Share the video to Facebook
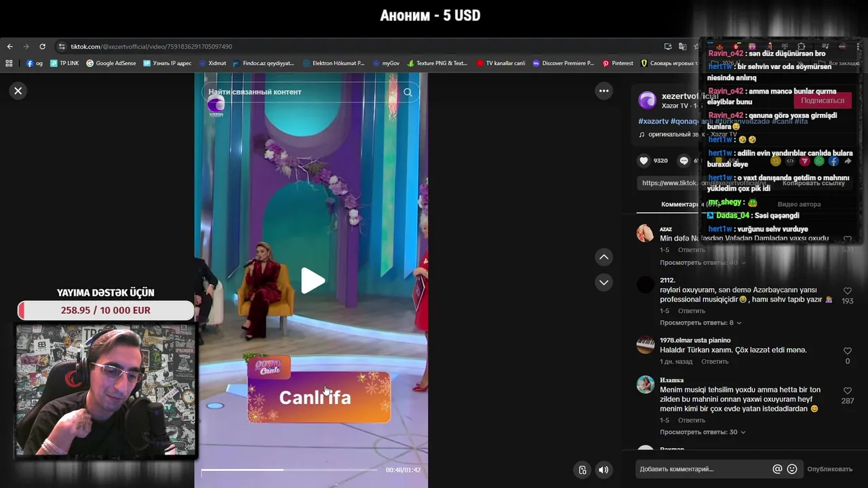 coord(833,161)
